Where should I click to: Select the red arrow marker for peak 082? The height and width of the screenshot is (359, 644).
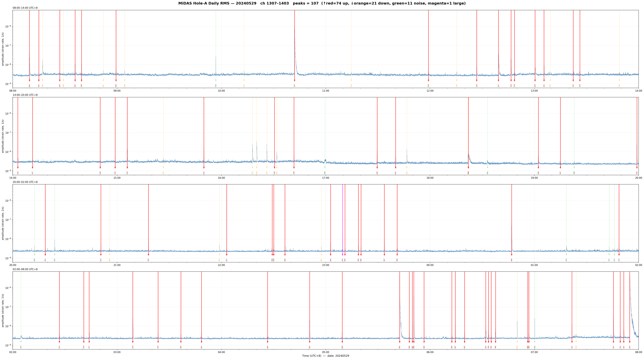coord(267,342)
